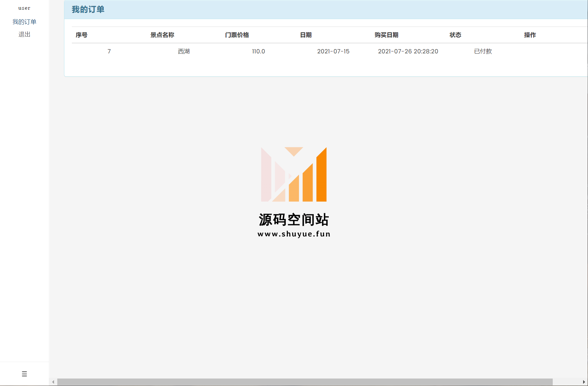Select purchase time 2021-07-26 20:28:20
Screen dimensions: 588x386
[408, 51]
